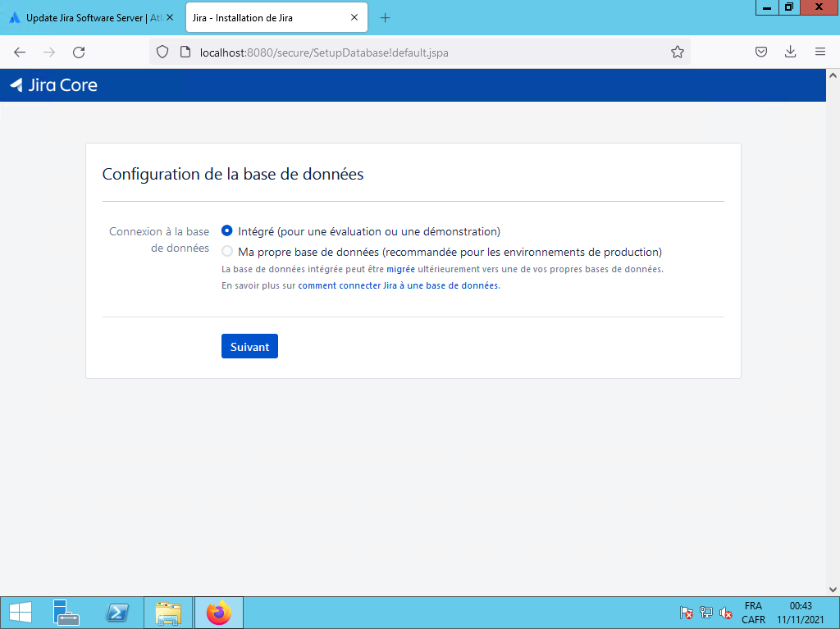
Task: Click the Firefox taskbar icon
Action: 218,613
